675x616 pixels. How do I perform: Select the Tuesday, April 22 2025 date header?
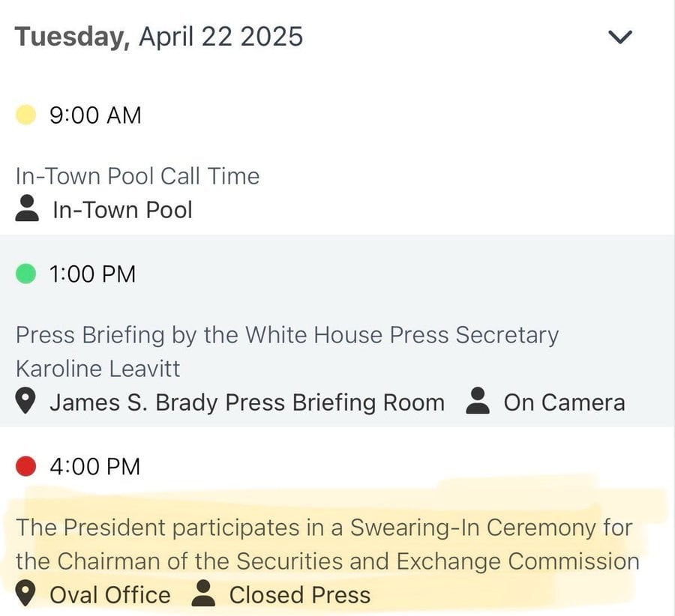click(x=159, y=37)
